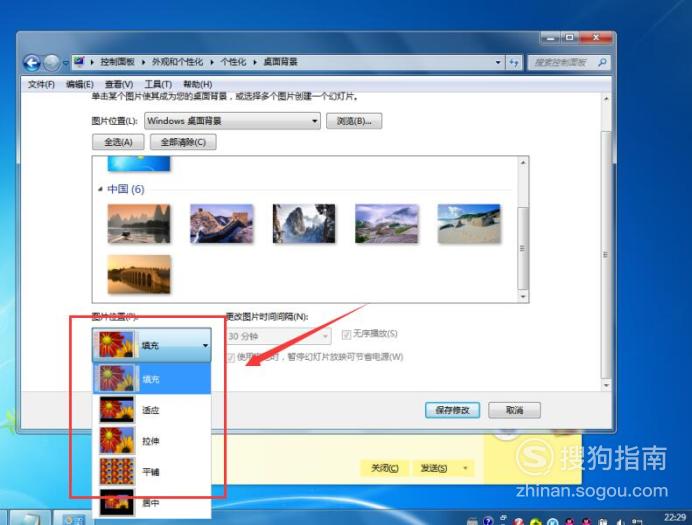The height and width of the screenshot is (525, 692).
Task: Go back with the blue Back arrow
Action: 32,63
